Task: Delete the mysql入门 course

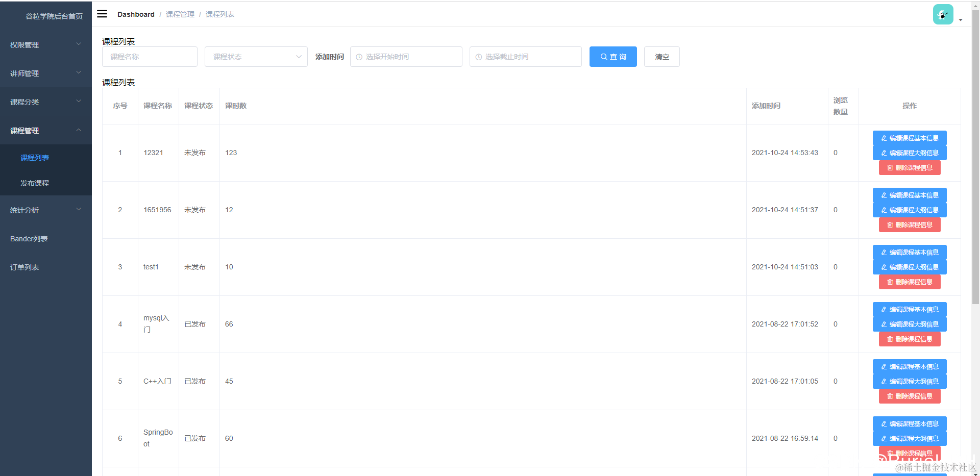Action: point(910,339)
